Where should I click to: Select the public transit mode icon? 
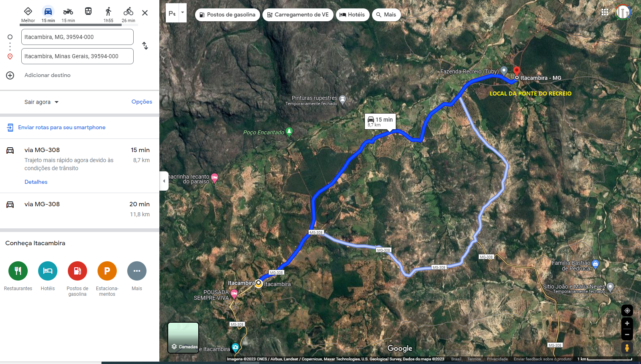coord(88,11)
